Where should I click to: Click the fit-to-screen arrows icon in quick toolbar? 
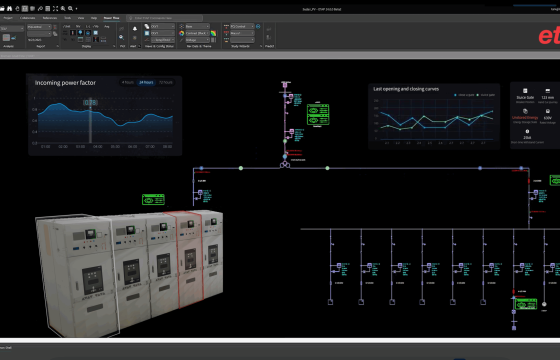pos(55,8)
